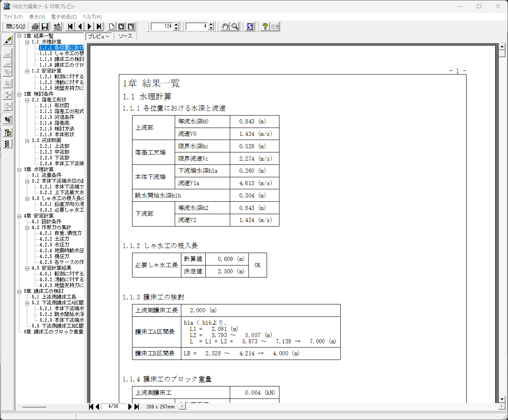Select tree item 2.1.3 河道条件

57,117
